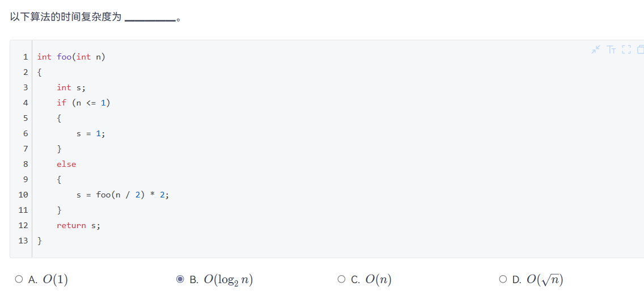The image size is (644, 303).
Task: Click the O(n) answer label
Action: (378, 280)
